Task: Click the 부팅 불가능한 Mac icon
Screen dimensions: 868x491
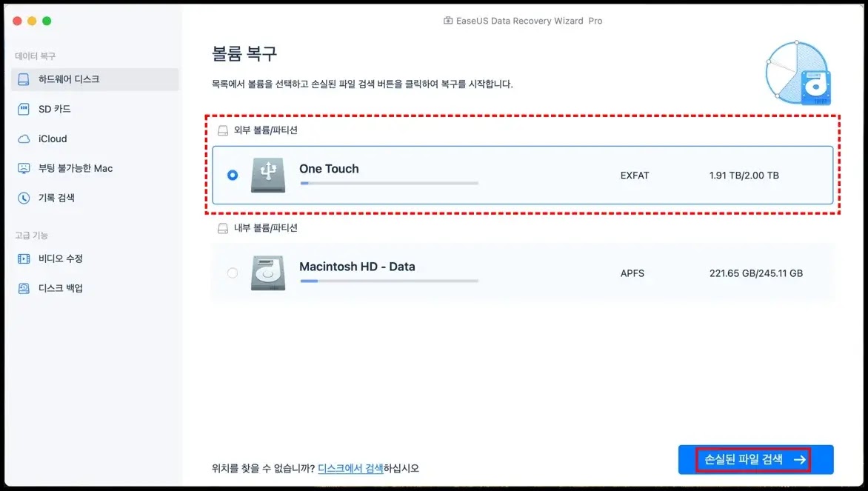Action: 23,168
